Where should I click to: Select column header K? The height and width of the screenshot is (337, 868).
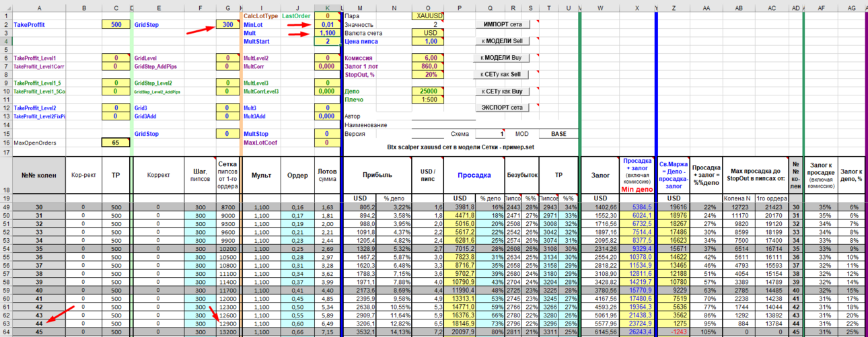(327, 7)
